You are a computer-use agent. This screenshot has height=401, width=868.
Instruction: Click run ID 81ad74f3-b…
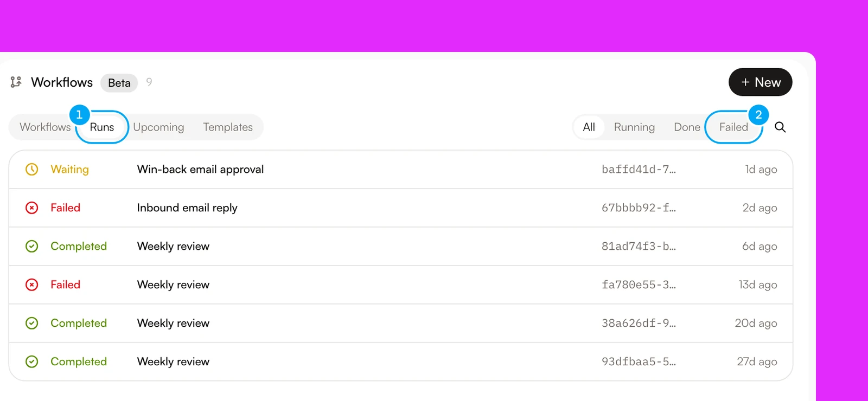639,246
